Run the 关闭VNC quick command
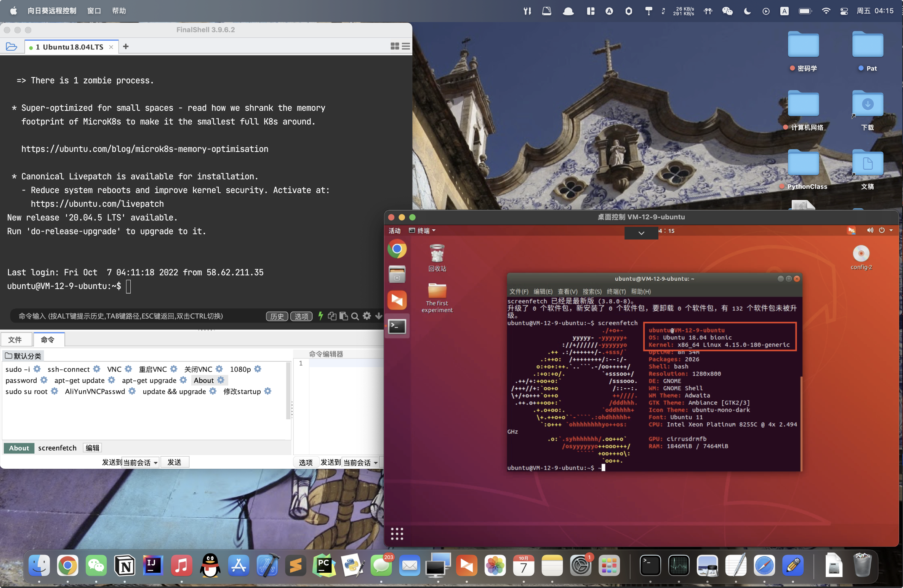This screenshot has height=588, width=903. 198,369
